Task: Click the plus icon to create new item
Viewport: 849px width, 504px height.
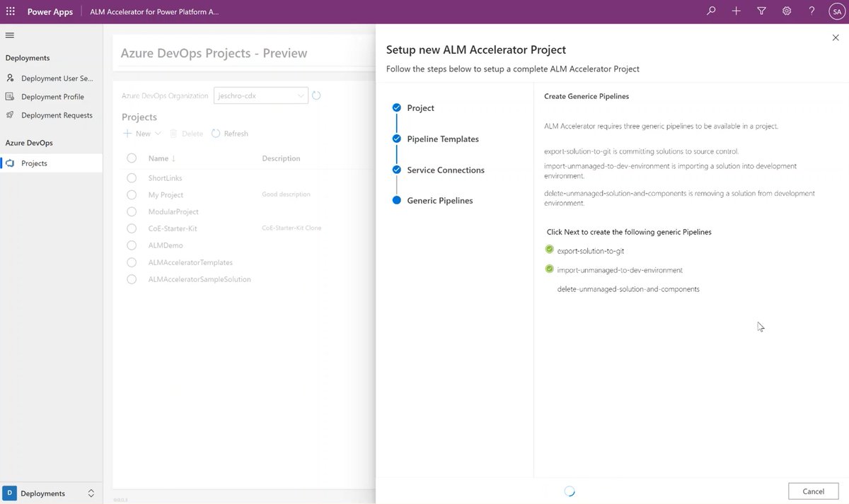Action: click(736, 11)
